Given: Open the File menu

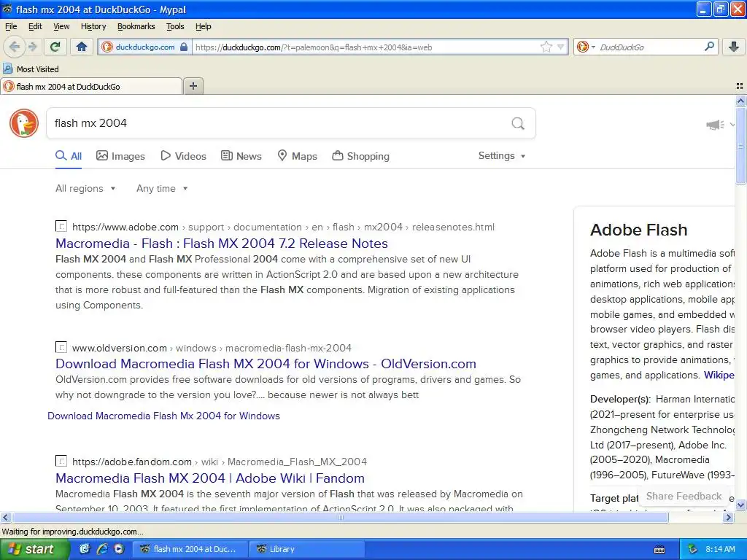Looking at the screenshot, I should (11, 26).
